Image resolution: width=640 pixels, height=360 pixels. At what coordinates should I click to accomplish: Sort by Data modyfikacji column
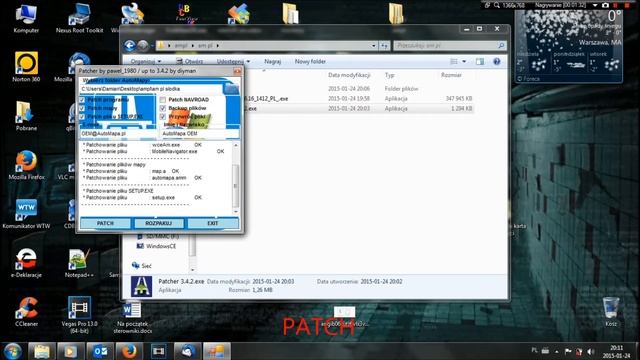click(349, 75)
